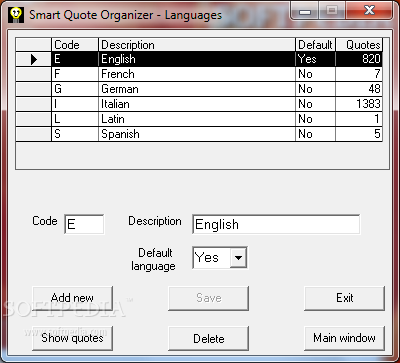Click the row selector beside German

click(34, 89)
